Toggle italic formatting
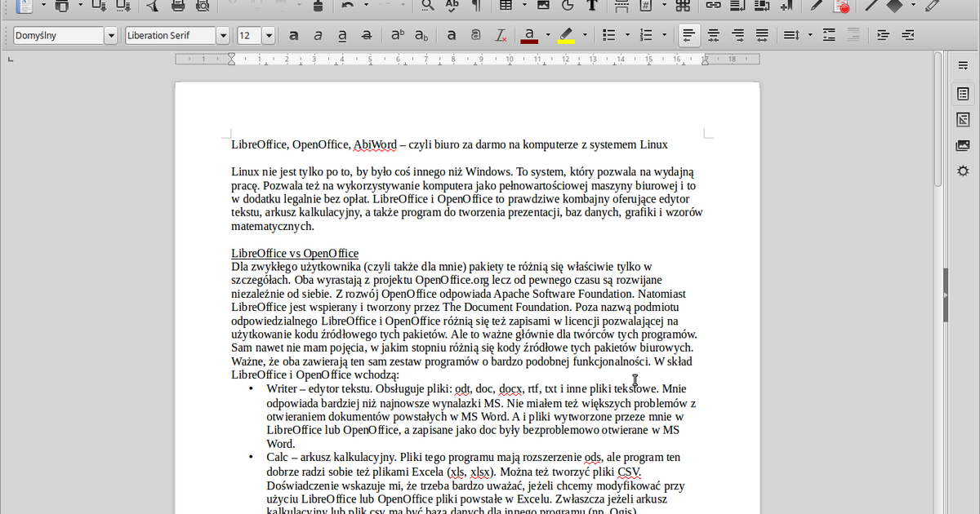The image size is (980, 514). pos(318,36)
